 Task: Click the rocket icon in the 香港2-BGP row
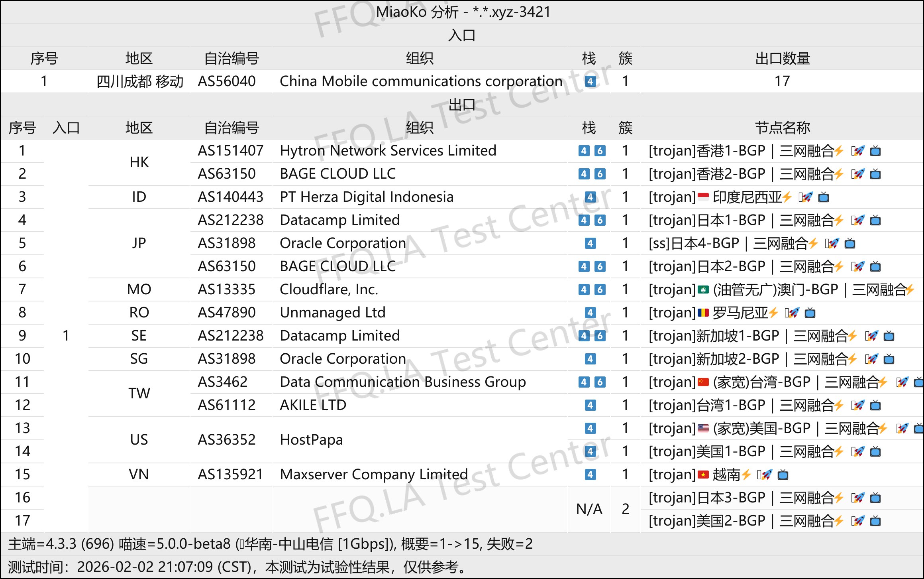(859, 174)
